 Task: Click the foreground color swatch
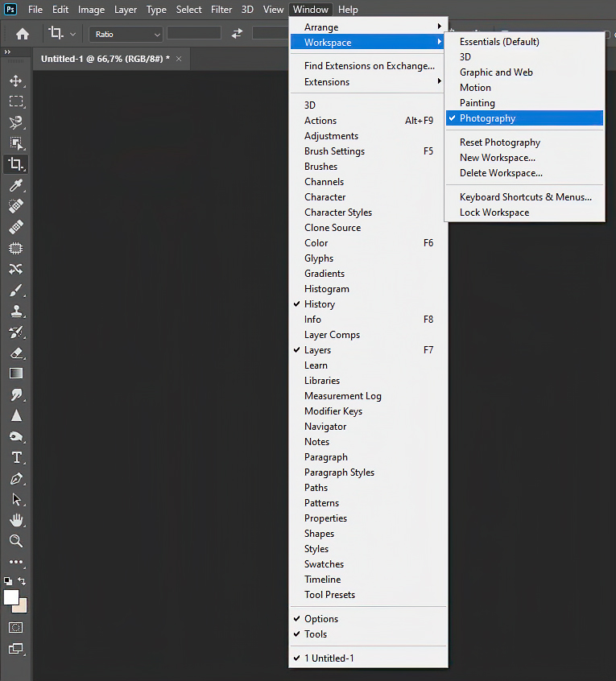[11, 597]
